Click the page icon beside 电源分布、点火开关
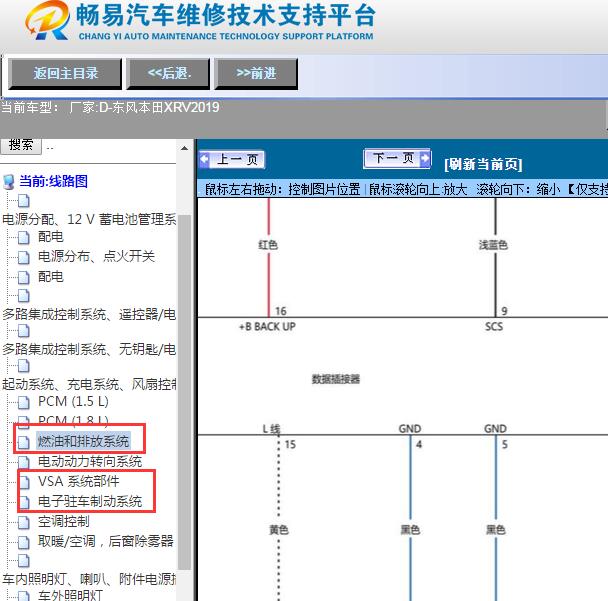 tap(24, 257)
